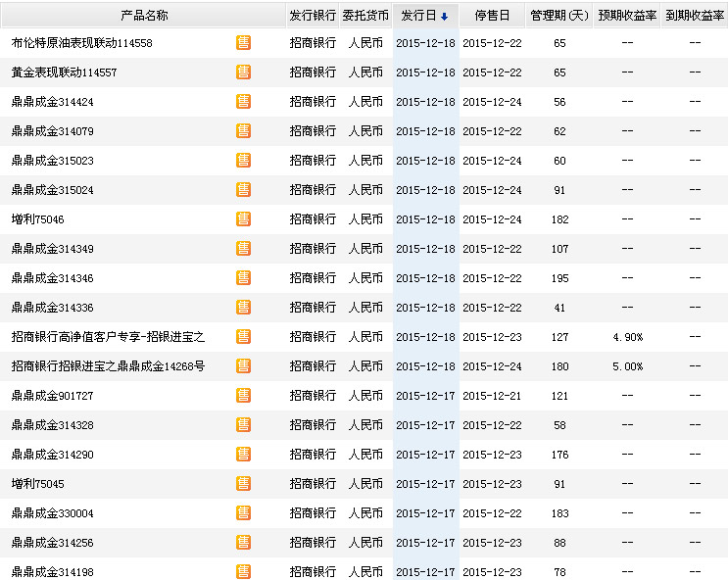
Task: Click the 售 icon for 鼎鼎成金901727
Action: [x=243, y=395]
